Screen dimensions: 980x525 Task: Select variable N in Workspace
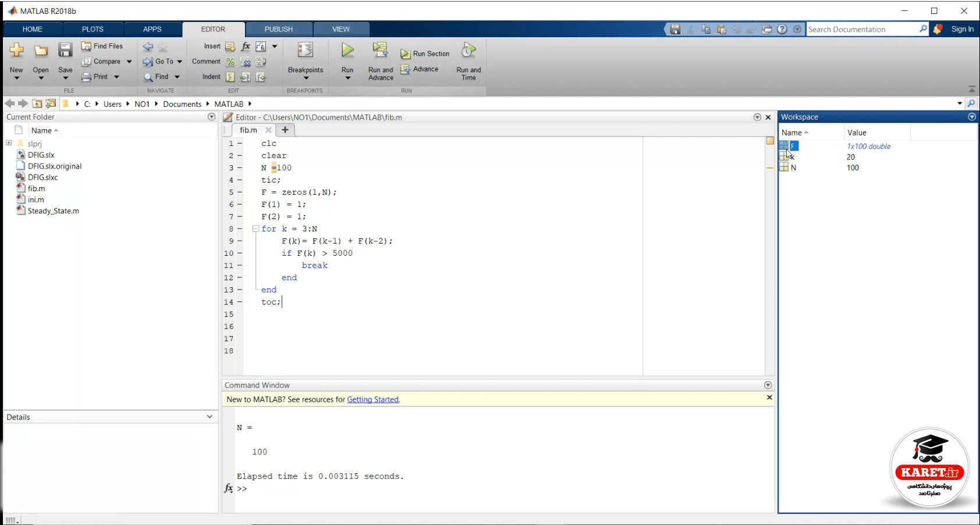point(793,167)
